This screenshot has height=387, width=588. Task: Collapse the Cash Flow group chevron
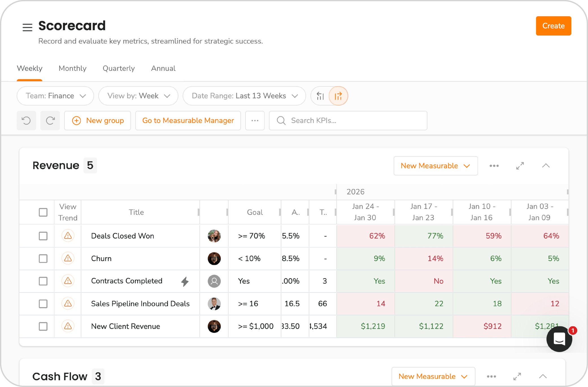(543, 377)
